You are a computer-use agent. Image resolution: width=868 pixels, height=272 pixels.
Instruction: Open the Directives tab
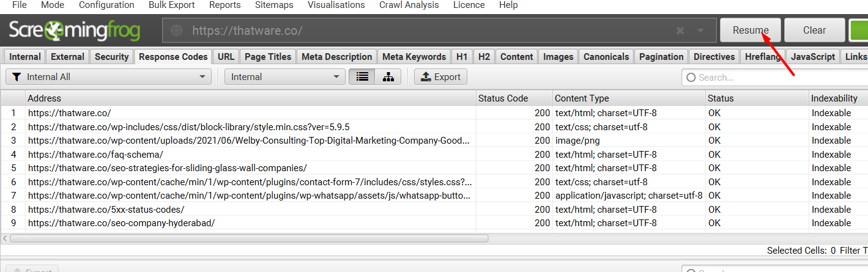(x=714, y=57)
